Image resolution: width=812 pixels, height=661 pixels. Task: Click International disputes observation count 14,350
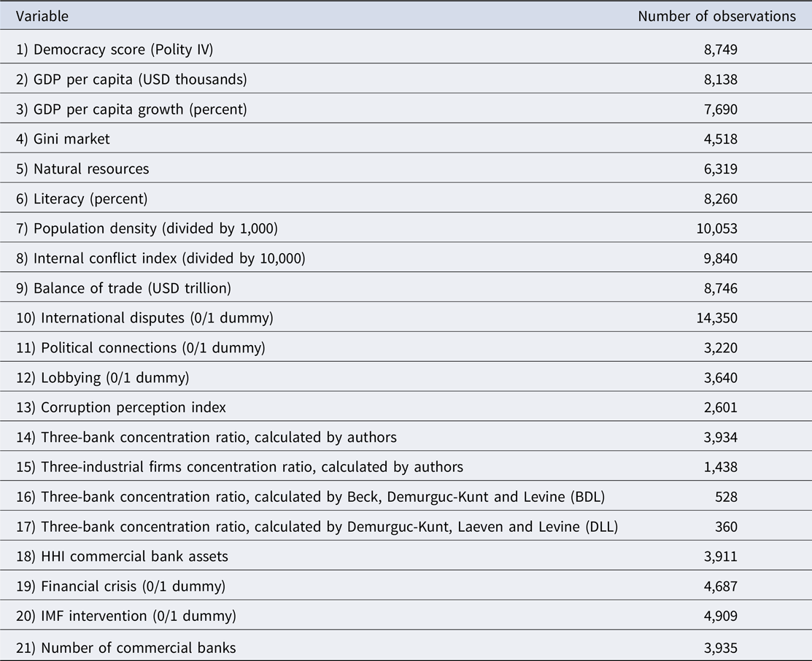coord(716,318)
